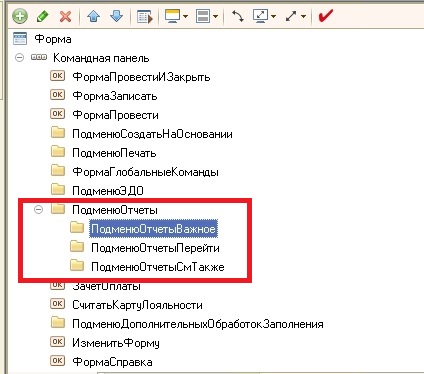The image size is (424, 374).
Task: Collapse the ПодменюОтчеты folder
Action: pyautogui.click(x=39, y=210)
